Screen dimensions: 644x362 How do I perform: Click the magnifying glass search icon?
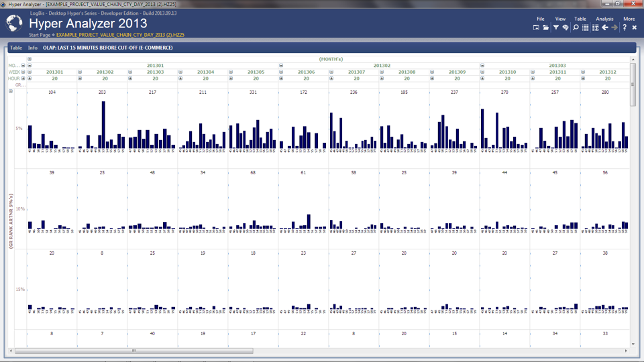click(x=576, y=27)
